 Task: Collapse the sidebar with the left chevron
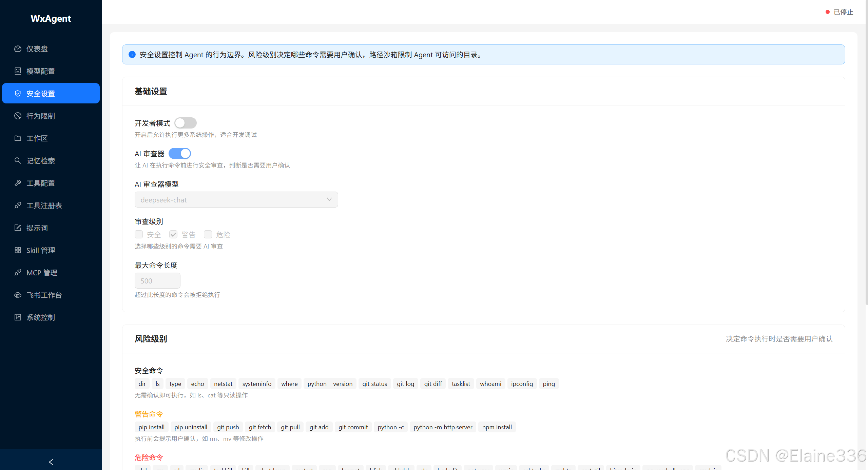point(51,462)
